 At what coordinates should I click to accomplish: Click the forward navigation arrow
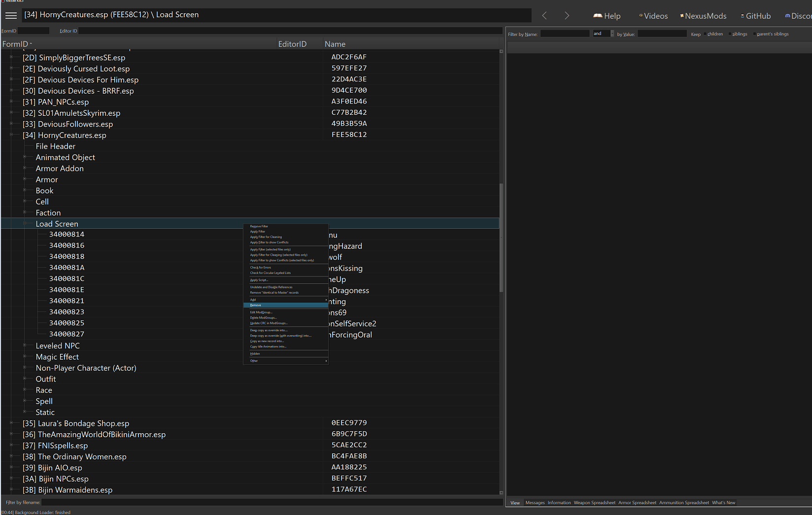[567, 16]
